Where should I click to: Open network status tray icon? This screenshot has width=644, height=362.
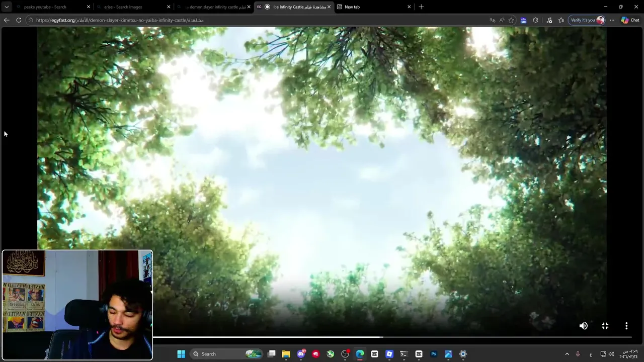603,354
